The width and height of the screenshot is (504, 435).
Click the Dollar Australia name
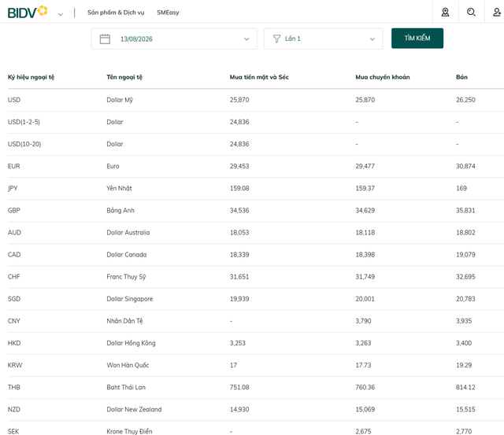128,233
